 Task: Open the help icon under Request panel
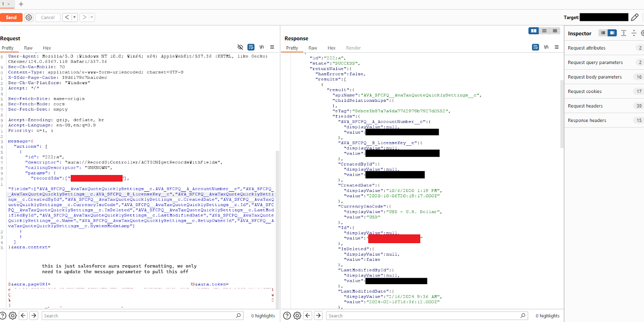tap(3, 316)
